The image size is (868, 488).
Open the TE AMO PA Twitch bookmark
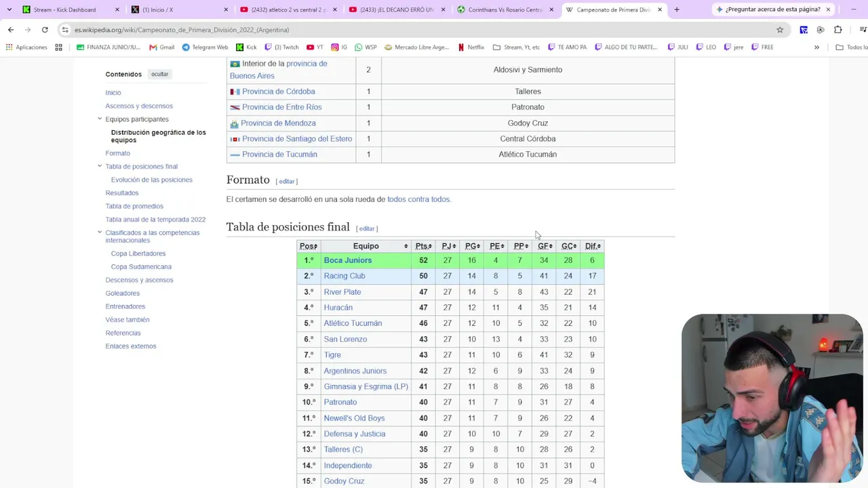(568, 47)
